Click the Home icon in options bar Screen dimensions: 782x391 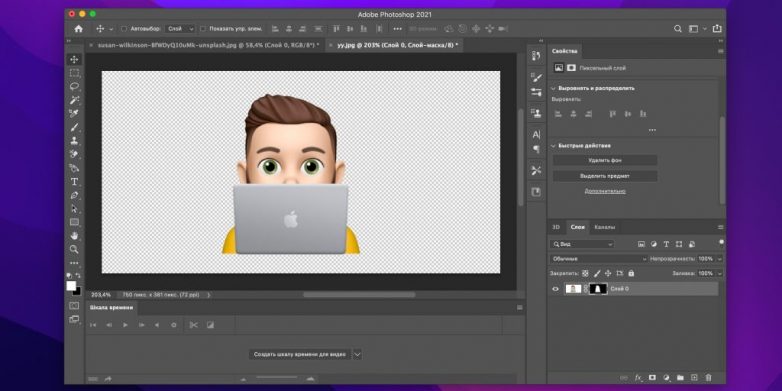pyautogui.click(x=78, y=29)
